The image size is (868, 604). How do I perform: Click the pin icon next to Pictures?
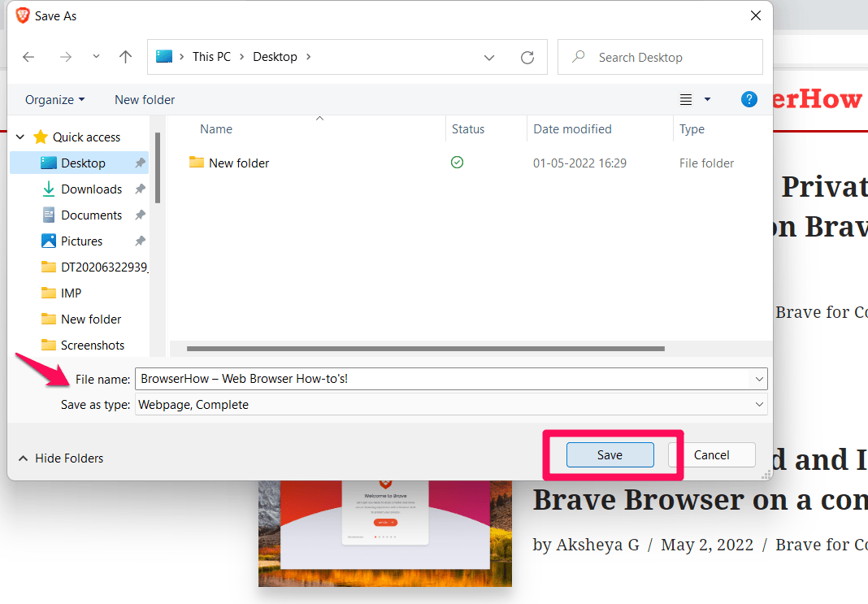[x=140, y=241]
